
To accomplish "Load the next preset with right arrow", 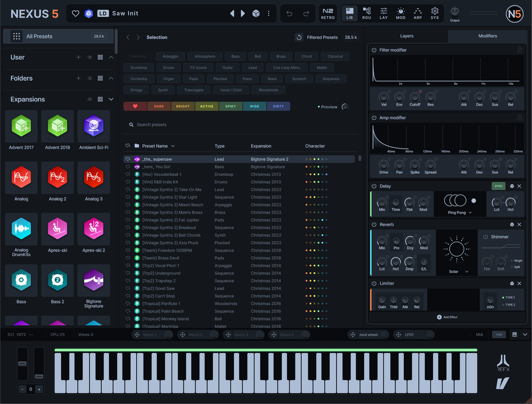I will pos(243,14).
